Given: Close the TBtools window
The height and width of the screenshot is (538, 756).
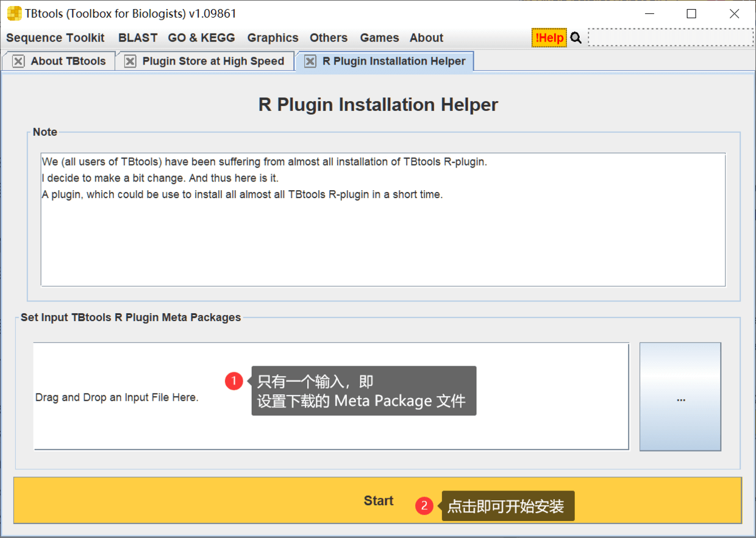Looking at the screenshot, I should click(x=734, y=14).
